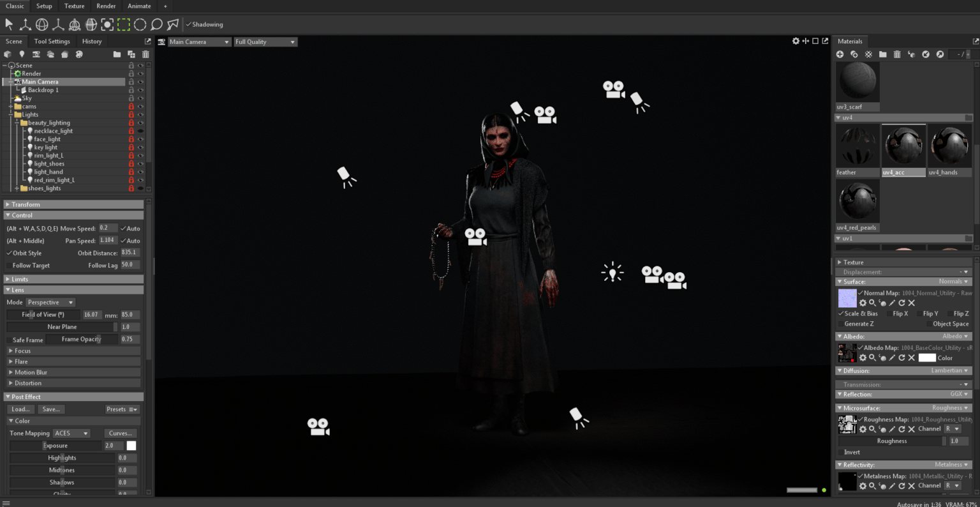Image resolution: width=980 pixels, height=507 pixels.
Task: Open the Tool Settings tab
Action: [52, 41]
